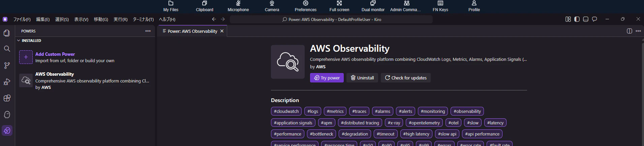644x146 pixels.
Task: Click the #metrics tag
Action: pos(335,111)
